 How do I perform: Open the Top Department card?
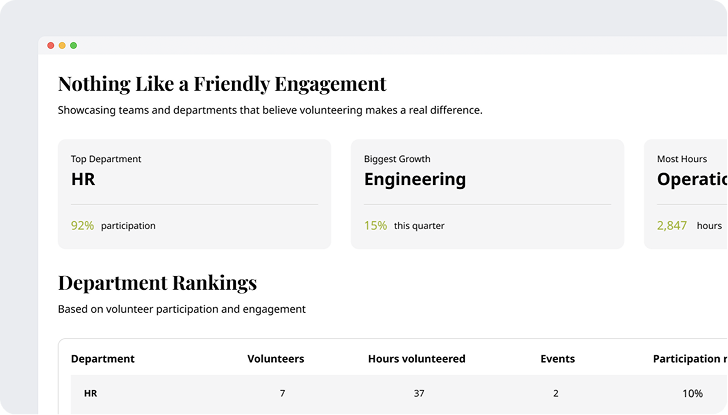pos(194,193)
